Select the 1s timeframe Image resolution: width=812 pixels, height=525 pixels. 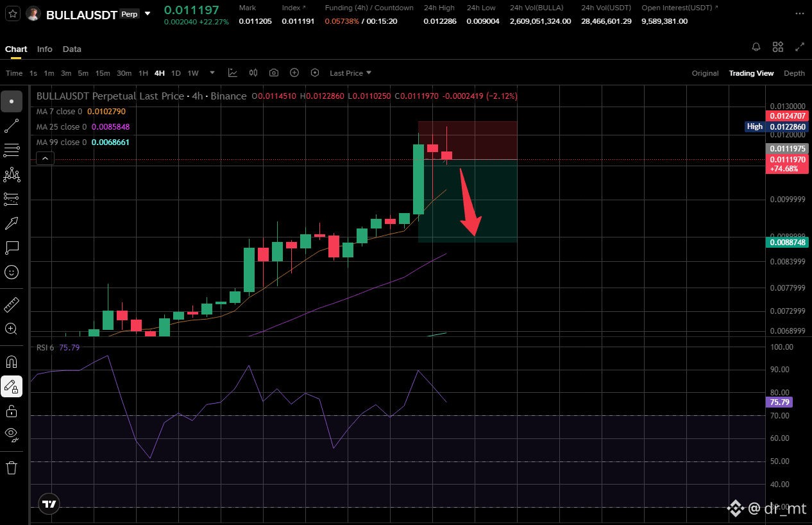33,73
